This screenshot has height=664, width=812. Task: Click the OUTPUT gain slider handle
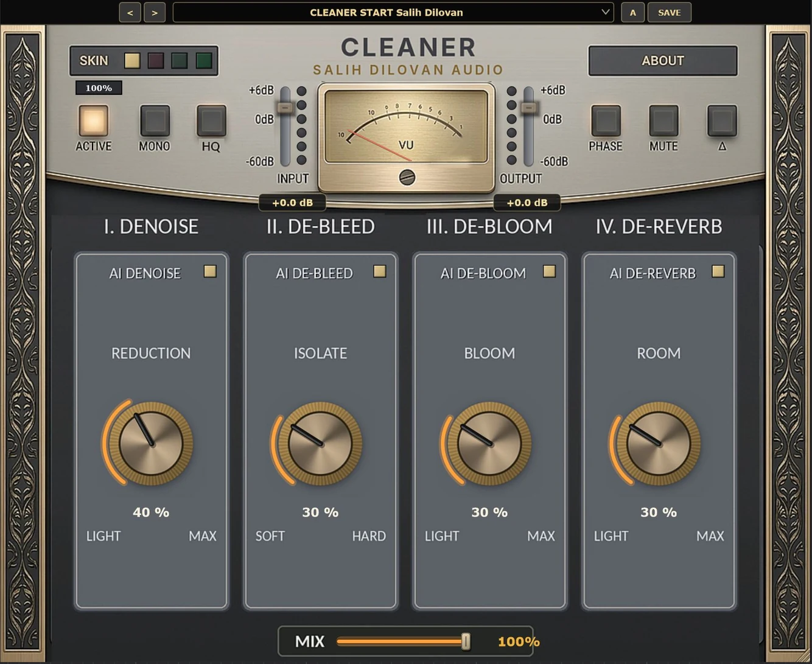(x=529, y=108)
